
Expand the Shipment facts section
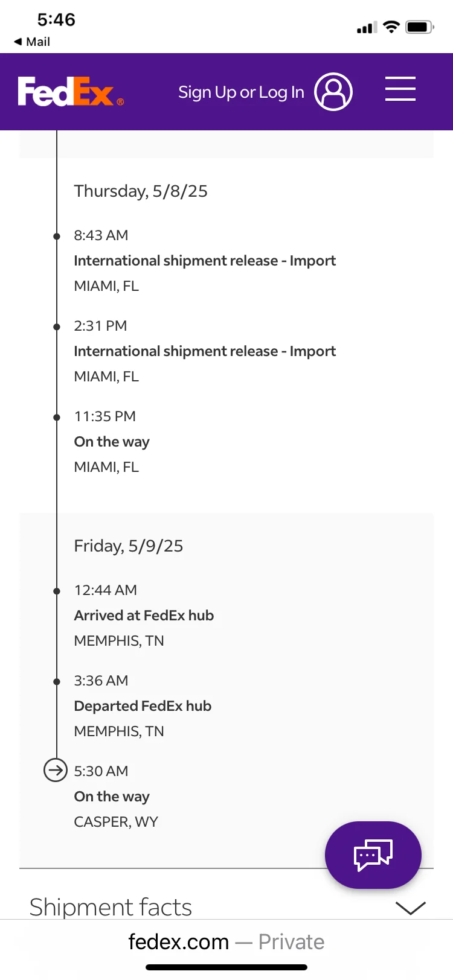(x=410, y=908)
